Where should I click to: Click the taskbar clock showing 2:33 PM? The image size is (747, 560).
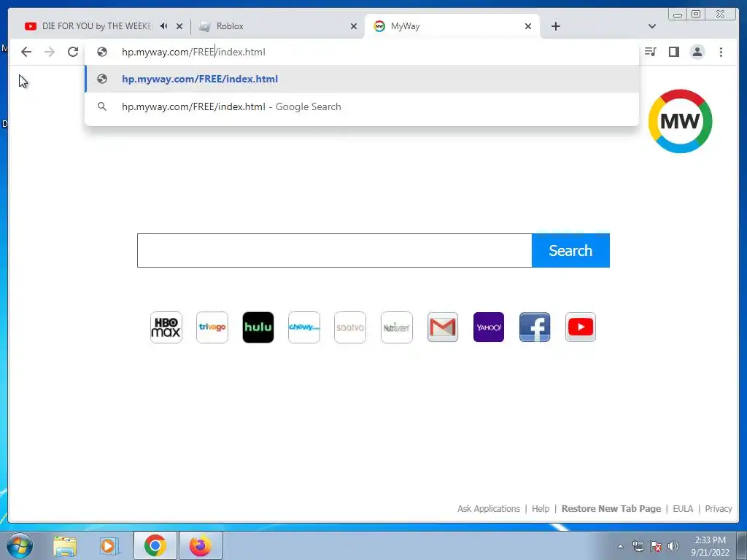point(710,546)
